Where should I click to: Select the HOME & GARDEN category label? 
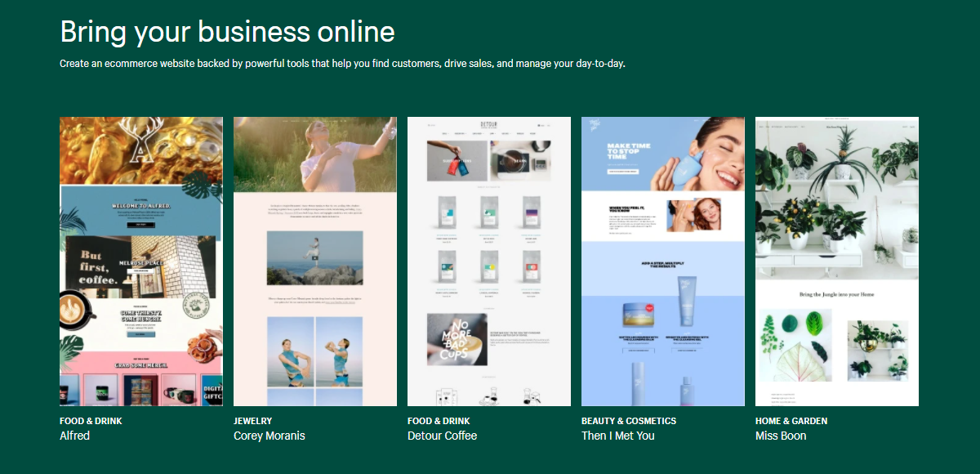[x=791, y=421]
